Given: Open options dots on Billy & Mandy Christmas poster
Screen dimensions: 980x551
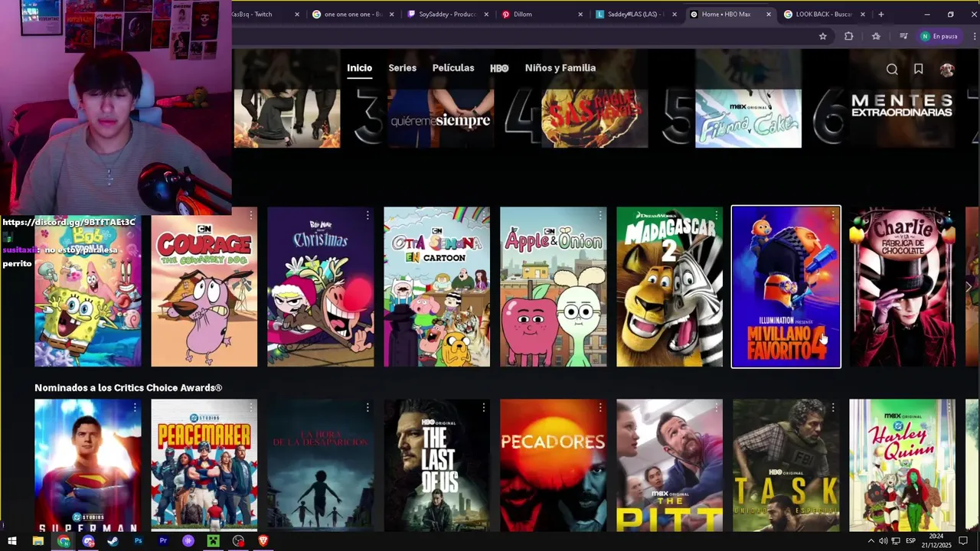Looking at the screenshot, I should click(367, 216).
